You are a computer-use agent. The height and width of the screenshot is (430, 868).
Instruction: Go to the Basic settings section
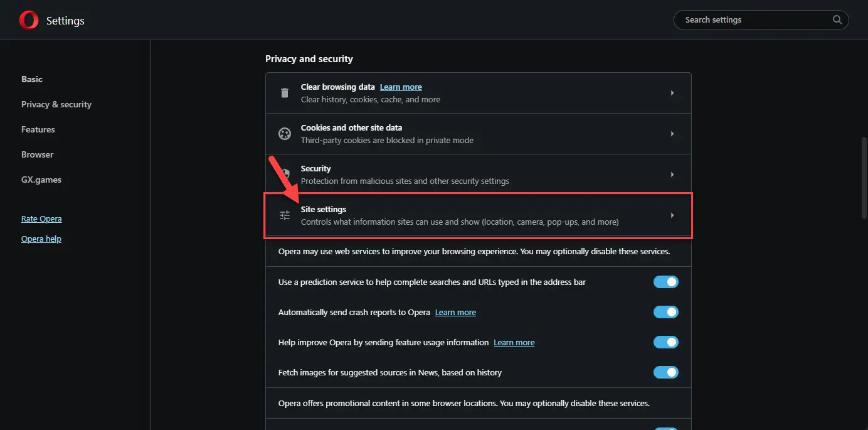pos(32,79)
